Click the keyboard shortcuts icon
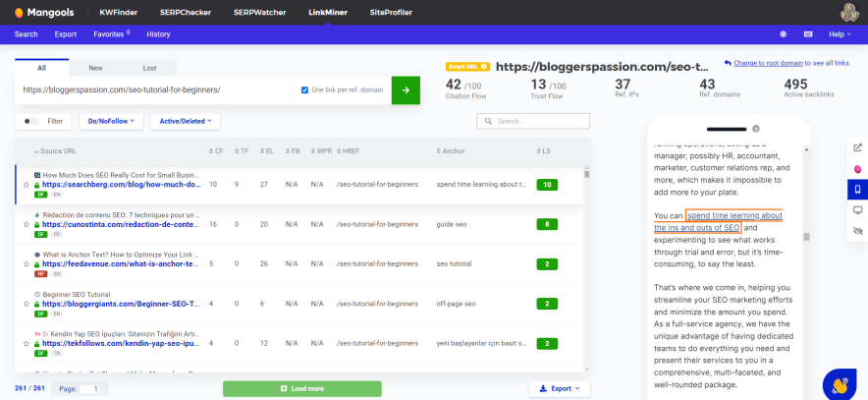868x400 pixels. point(808,34)
